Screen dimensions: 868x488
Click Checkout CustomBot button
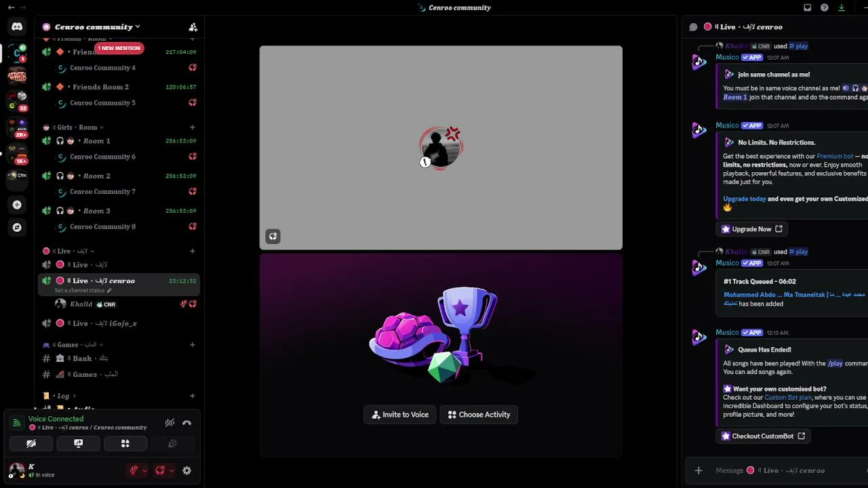[x=763, y=436]
